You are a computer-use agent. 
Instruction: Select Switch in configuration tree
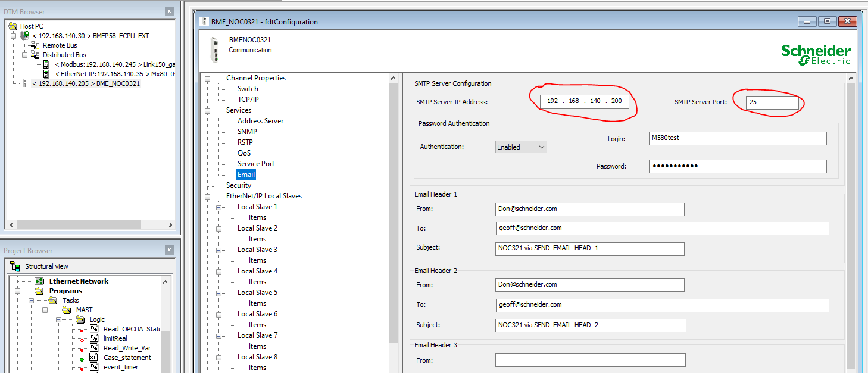[x=248, y=89]
